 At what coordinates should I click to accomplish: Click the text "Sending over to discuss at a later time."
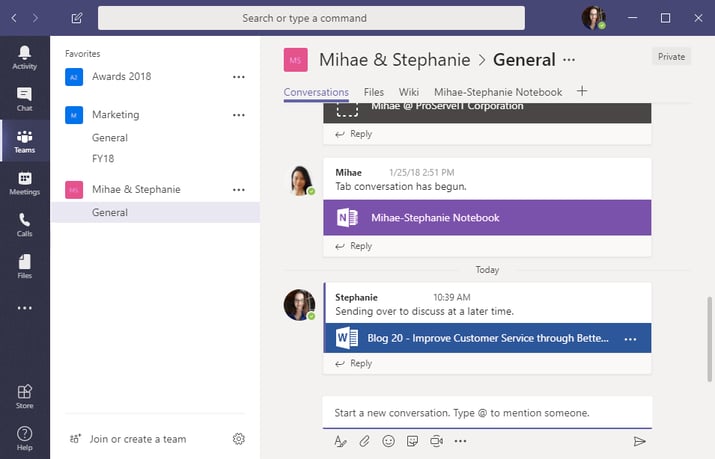425,311
